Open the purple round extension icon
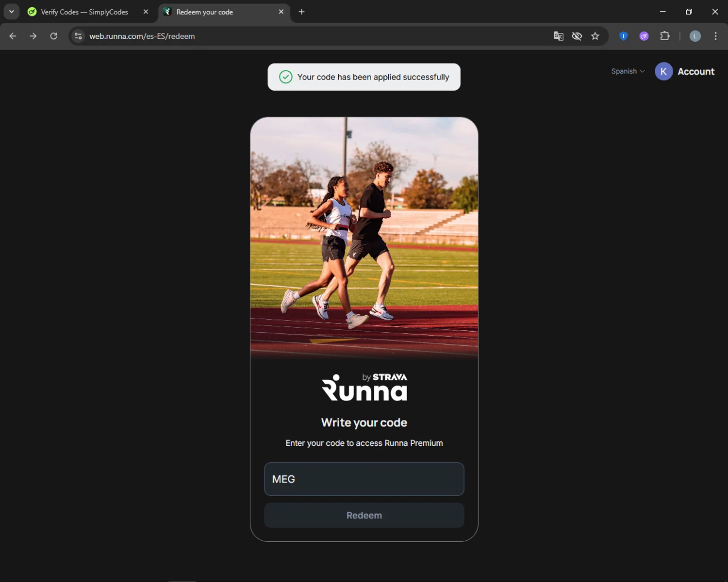 click(644, 36)
